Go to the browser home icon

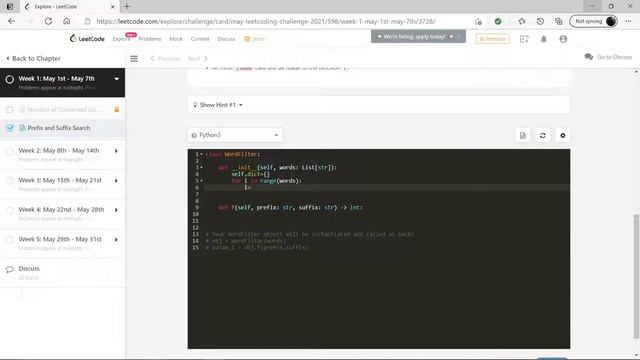pyautogui.click(x=67, y=21)
